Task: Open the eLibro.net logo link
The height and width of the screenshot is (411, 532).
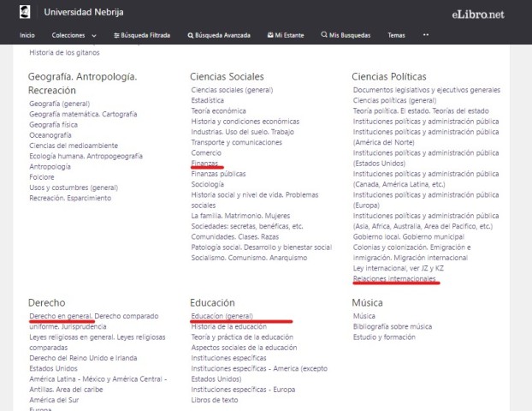Action: coord(478,15)
